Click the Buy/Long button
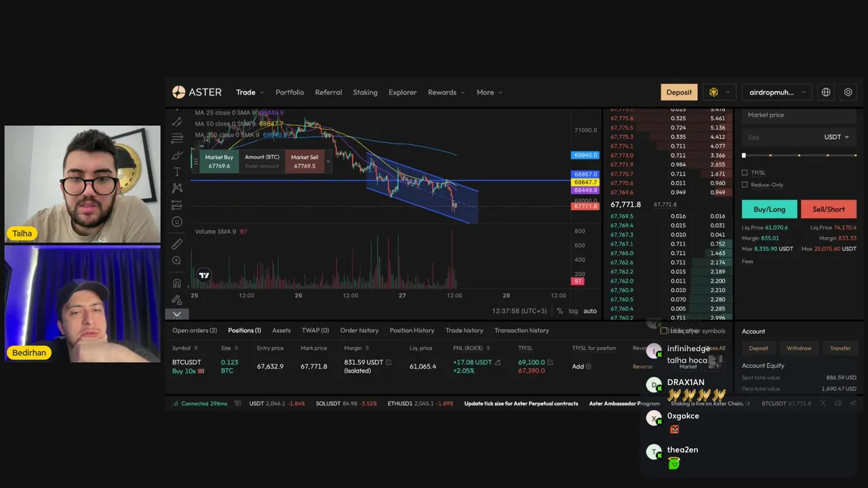 pos(770,209)
